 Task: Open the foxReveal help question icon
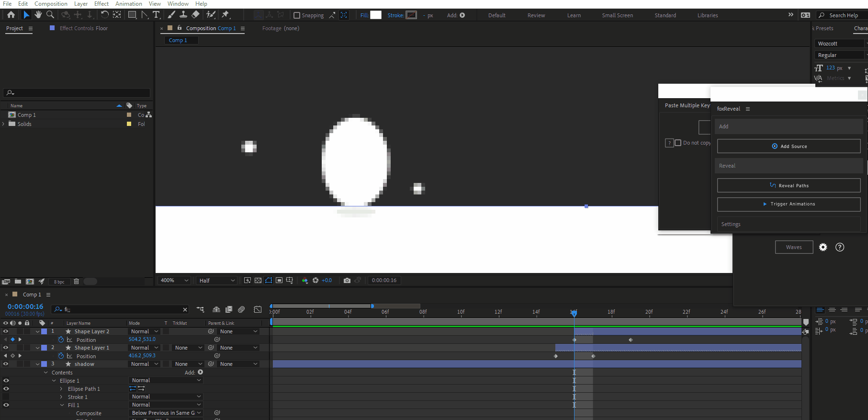840,247
